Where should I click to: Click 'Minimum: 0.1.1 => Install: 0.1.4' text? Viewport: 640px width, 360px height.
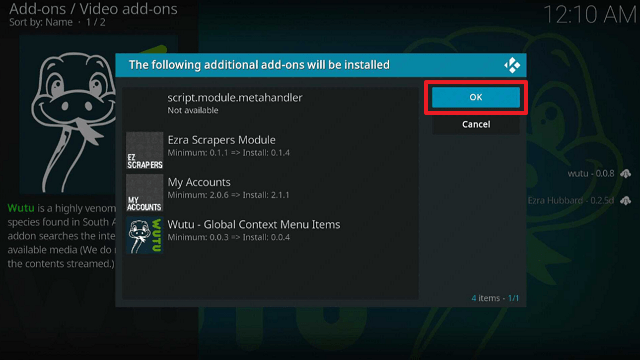[x=229, y=153]
